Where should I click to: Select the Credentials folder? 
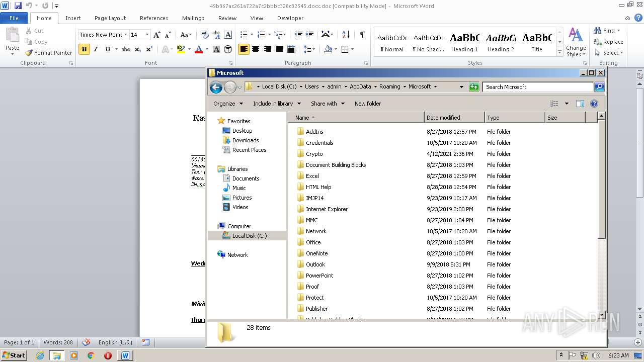click(x=319, y=143)
